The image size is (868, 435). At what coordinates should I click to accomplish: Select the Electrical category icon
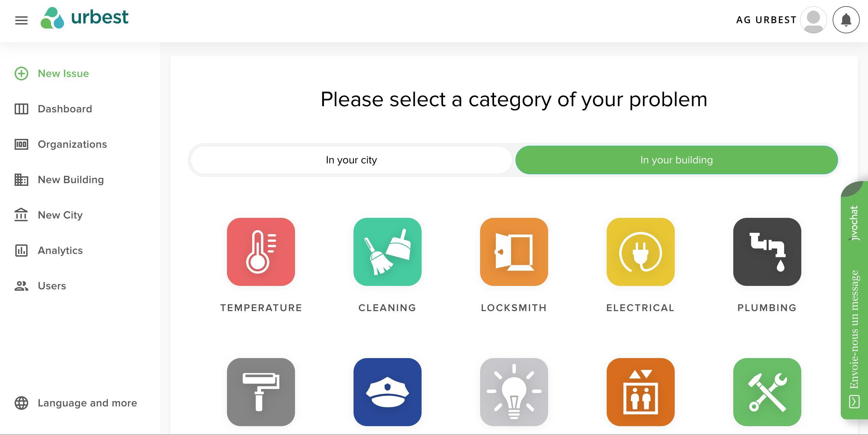(641, 251)
